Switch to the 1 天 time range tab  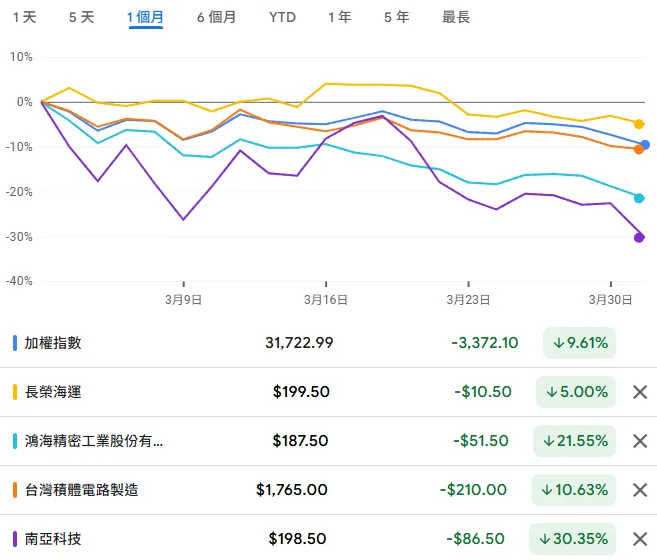pyautogui.click(x=25, y=17)
